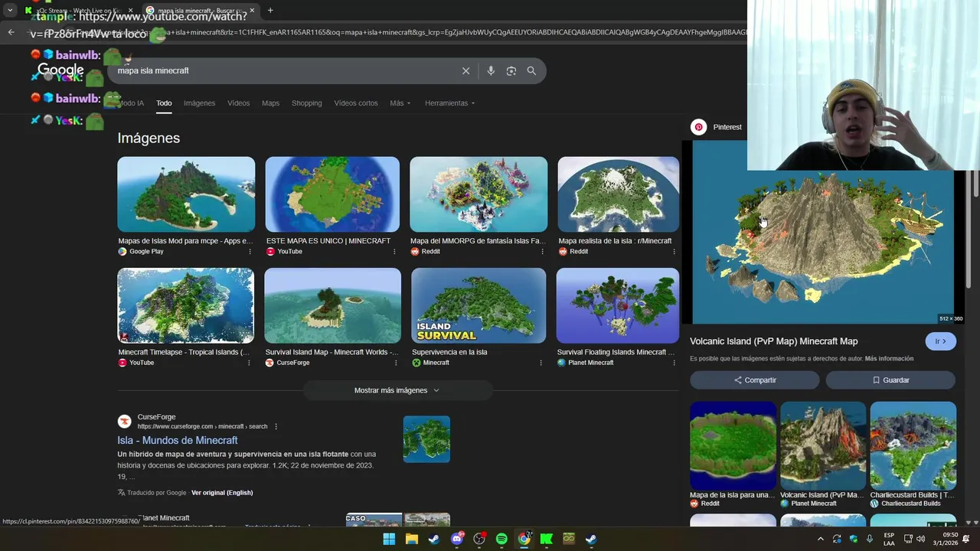
Task: Open options menu for 'ESTE MAPA ES UNICO' image
Action: (x=395, y=252)
